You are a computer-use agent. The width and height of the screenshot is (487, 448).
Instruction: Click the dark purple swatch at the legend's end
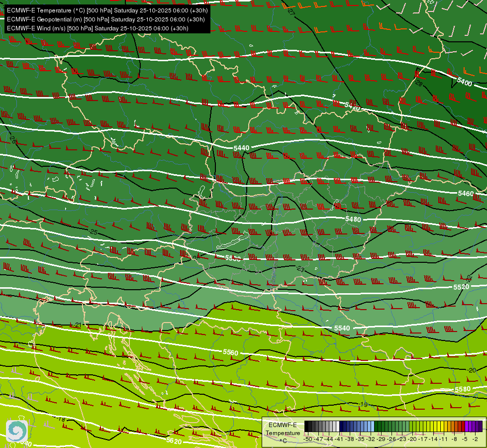point(481,426)
